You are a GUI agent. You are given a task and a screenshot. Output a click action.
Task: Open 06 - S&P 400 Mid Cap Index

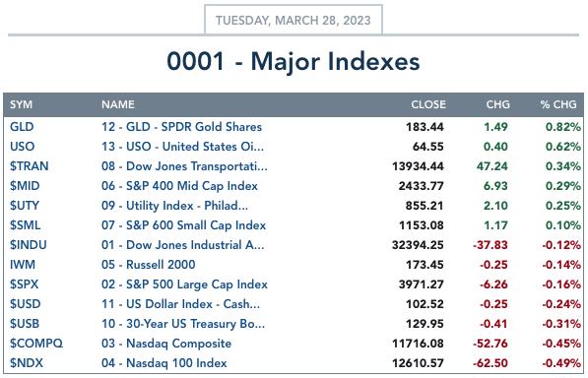179,186
